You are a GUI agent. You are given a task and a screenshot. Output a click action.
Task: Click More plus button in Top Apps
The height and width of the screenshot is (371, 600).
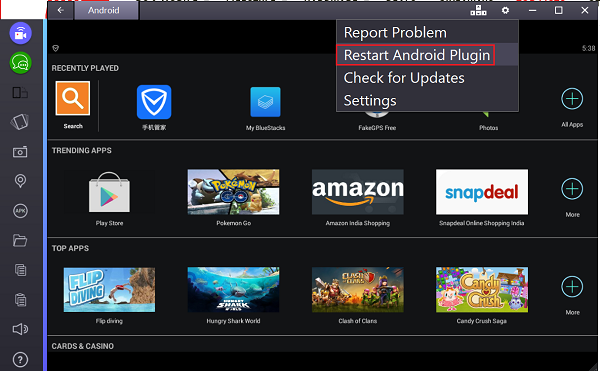click(x=572, y=287)
